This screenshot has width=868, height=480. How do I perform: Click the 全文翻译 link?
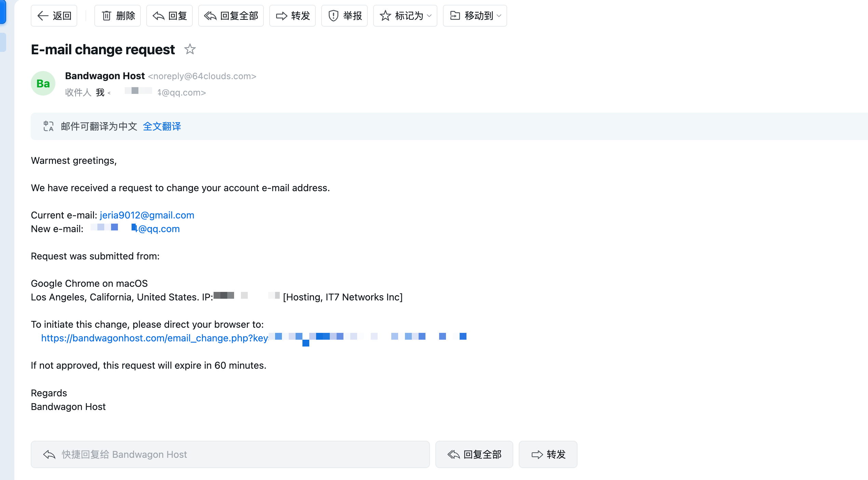[x=162, y=126]
